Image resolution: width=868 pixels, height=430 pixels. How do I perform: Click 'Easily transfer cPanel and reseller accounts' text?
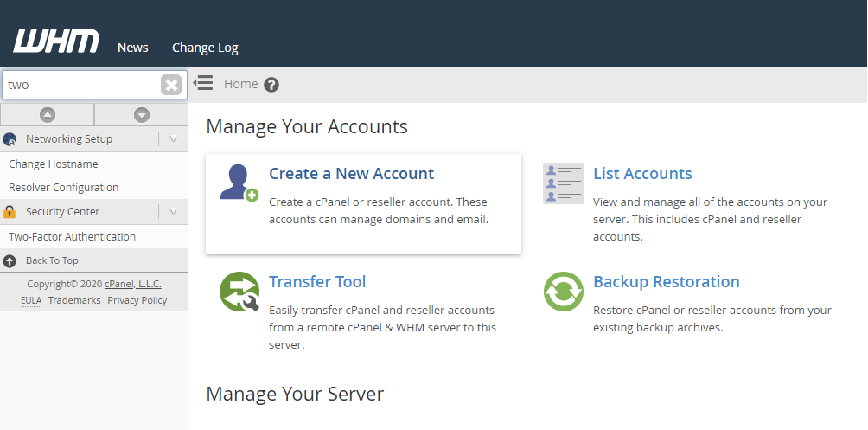(382, 328)
